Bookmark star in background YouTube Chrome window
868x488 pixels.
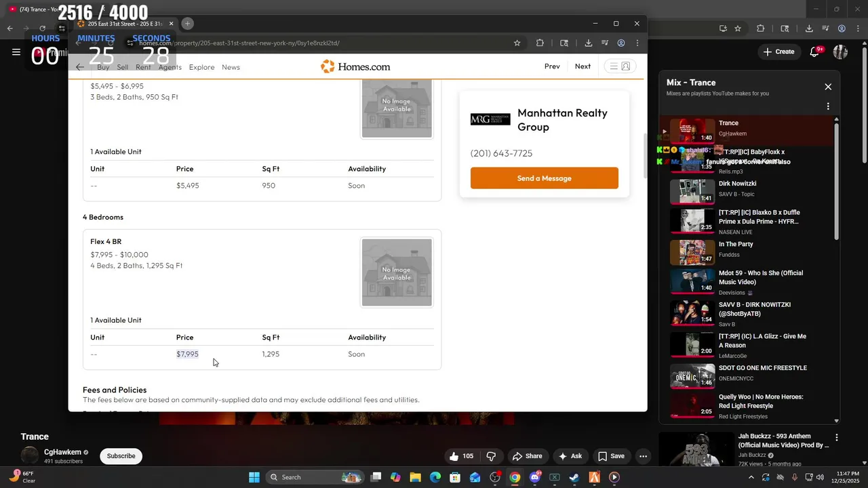(738, 28)
